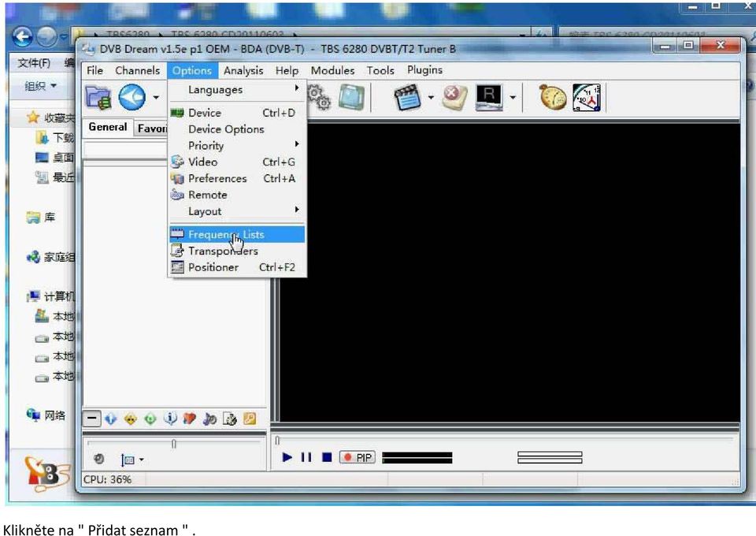Click the music note audio icon

click(x=209, y=419)
